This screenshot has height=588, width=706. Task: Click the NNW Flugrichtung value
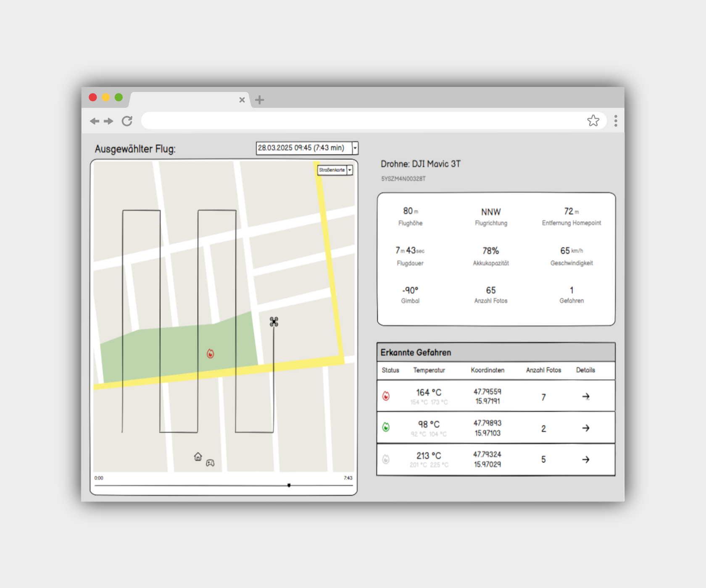coord(491,212)
